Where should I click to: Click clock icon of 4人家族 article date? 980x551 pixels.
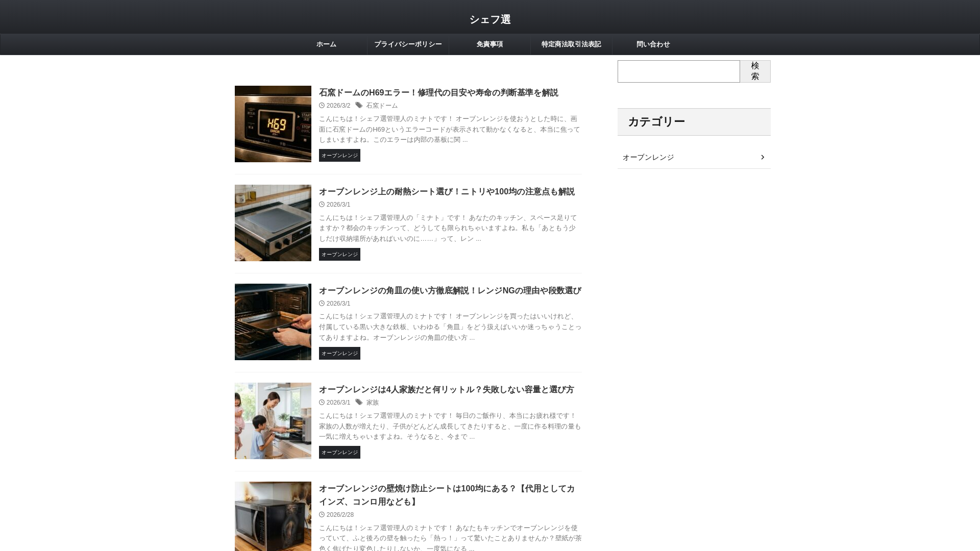[x=322, y=403]
